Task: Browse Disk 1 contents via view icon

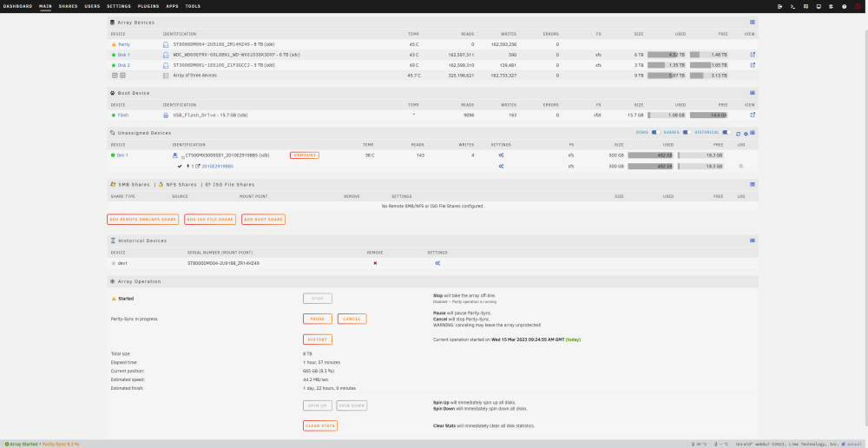Action: click(x=753, y=55)
